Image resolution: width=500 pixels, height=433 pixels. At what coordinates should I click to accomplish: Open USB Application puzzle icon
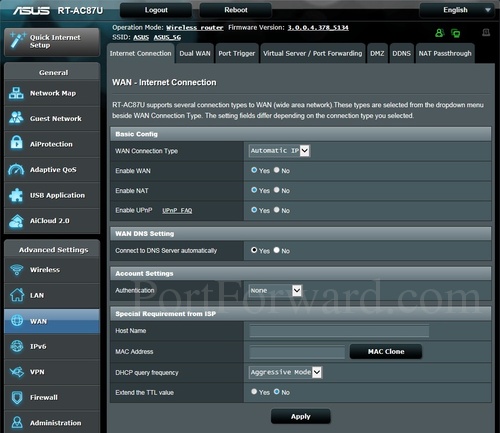point(16,195)
